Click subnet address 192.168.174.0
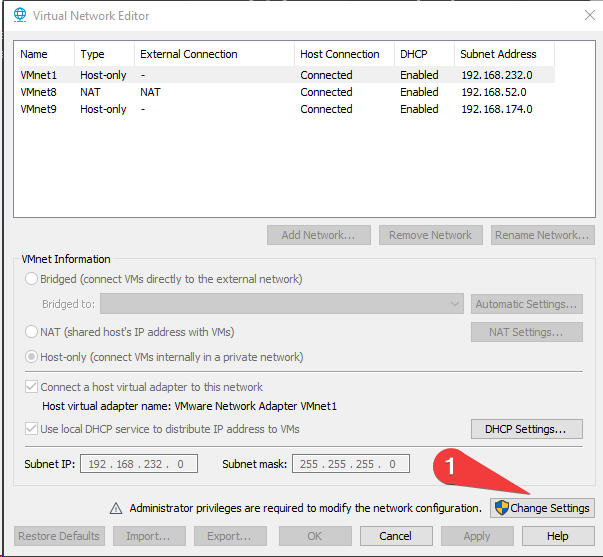The image size is (603, 557). 497,109
